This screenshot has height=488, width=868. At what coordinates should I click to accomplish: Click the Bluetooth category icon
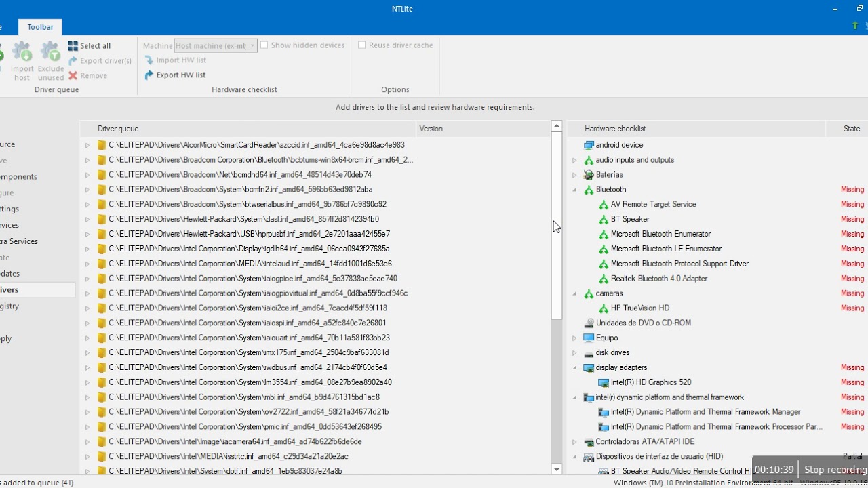(x=589, y=190)
